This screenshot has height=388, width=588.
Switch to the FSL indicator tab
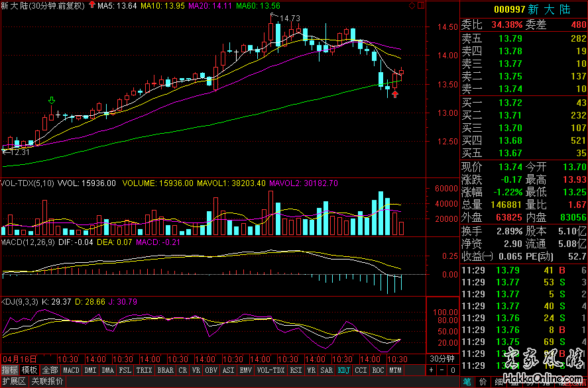coord(125,370)
